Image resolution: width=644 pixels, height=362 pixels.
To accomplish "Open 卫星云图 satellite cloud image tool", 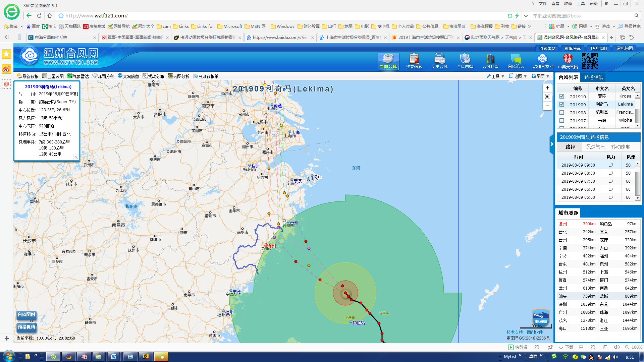I will click(x=53, y=76).
